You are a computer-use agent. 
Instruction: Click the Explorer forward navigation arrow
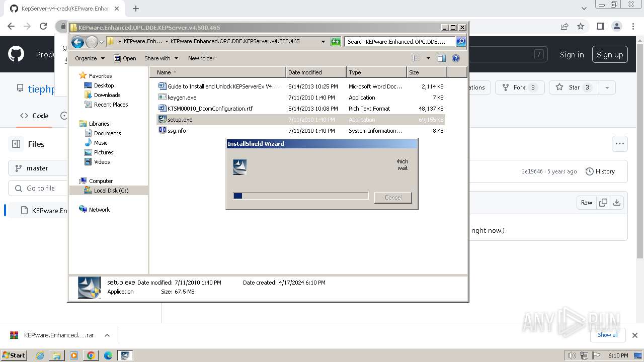92,42
